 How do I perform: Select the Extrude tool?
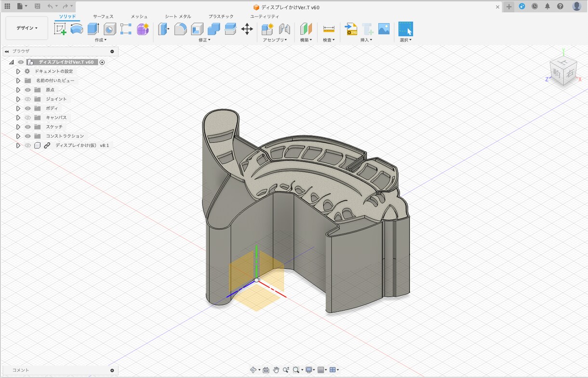coord(93,29)
